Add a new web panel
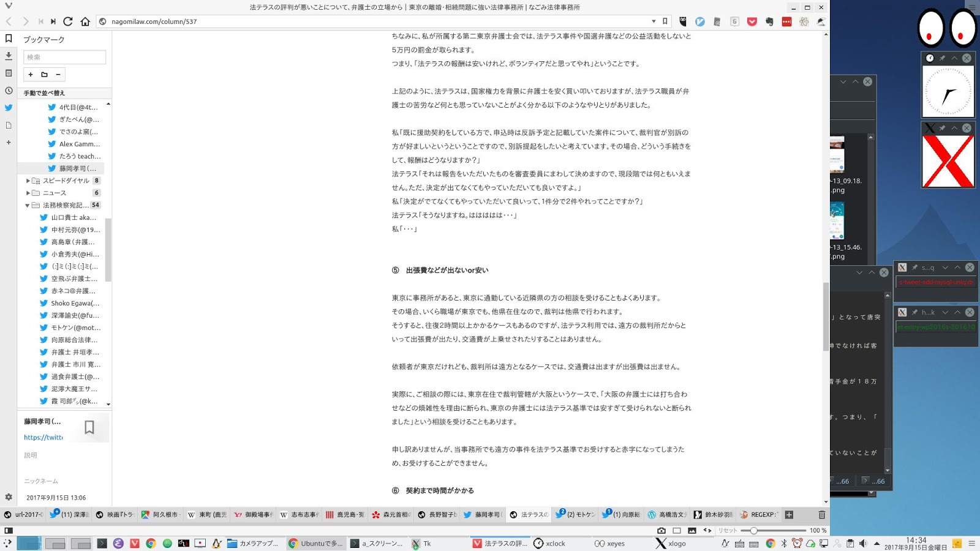 click(x=9, y=142)
